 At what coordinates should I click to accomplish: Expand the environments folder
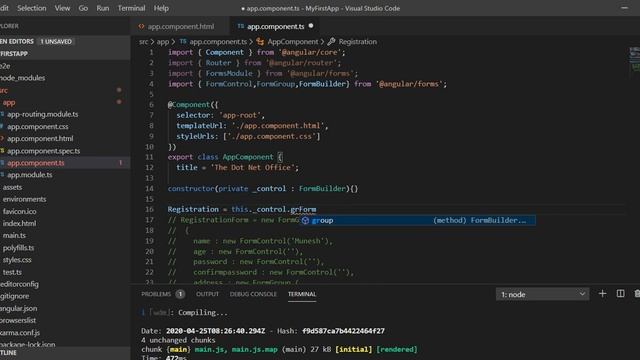[x=24, y=199]
